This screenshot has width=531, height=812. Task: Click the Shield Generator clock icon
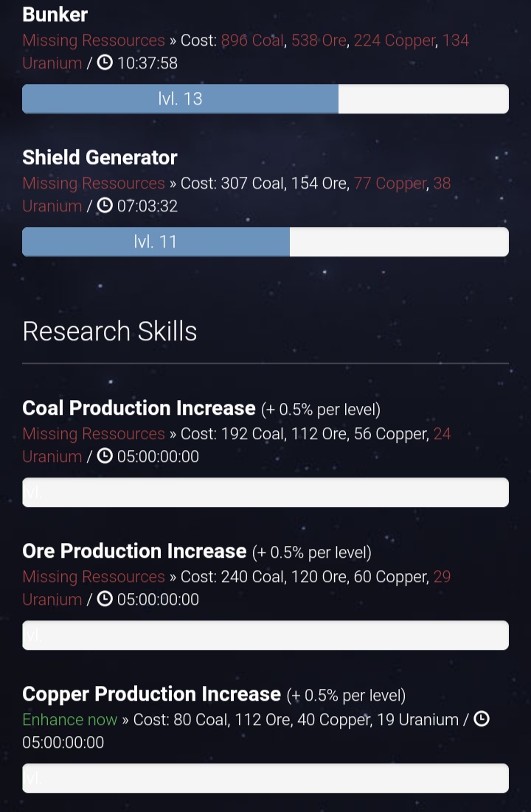tap(105, 206)
